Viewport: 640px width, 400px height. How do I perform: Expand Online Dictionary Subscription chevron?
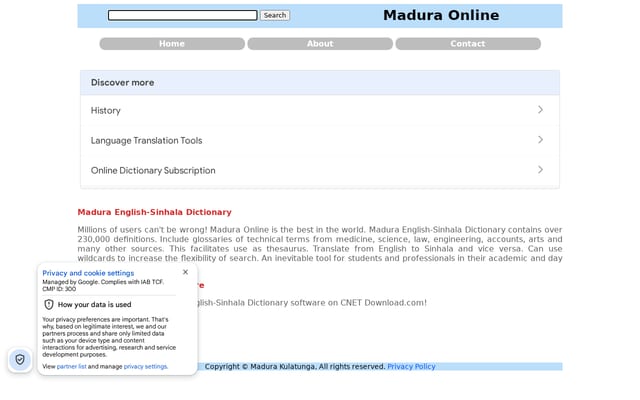(x=540, y=169)
